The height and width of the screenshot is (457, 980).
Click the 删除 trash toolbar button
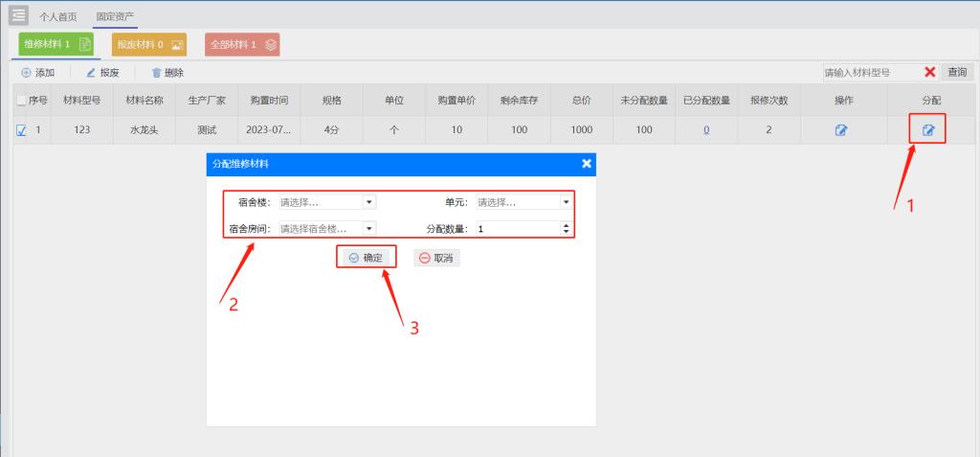(167, 73)
